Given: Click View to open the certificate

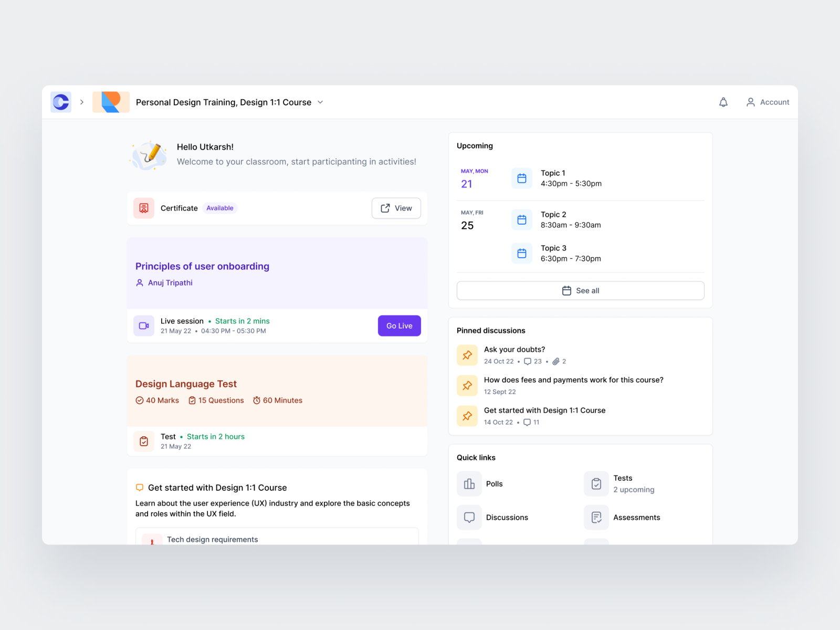Looking at the screenshot, I should [396, 208].
